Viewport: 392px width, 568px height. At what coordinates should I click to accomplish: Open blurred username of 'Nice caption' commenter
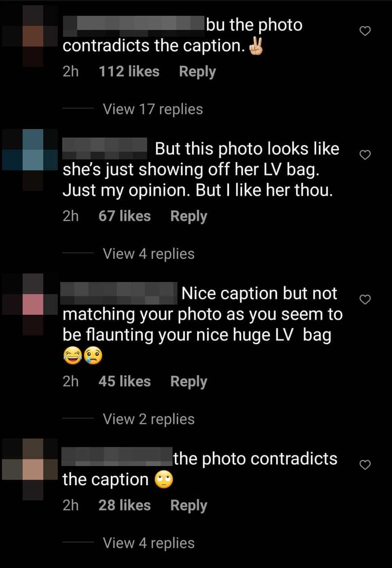(x=119, y=293)
